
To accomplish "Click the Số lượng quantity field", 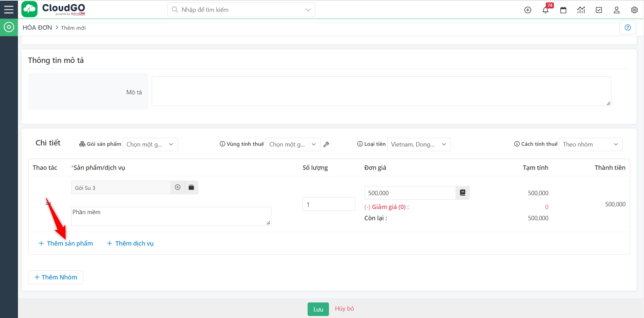I will 328,204.
